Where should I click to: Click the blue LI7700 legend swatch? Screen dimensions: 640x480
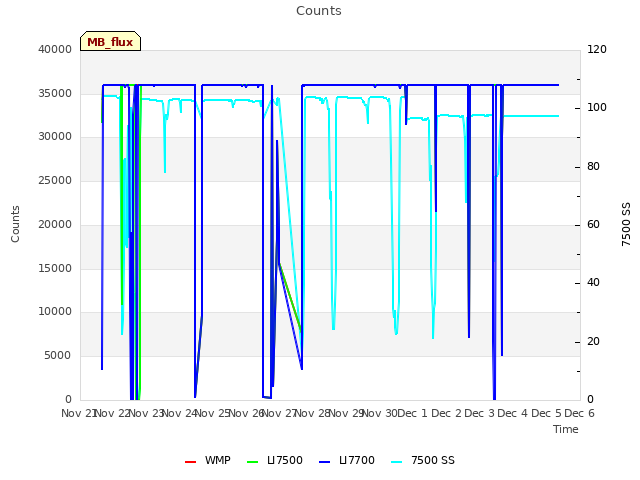(324, 462)
